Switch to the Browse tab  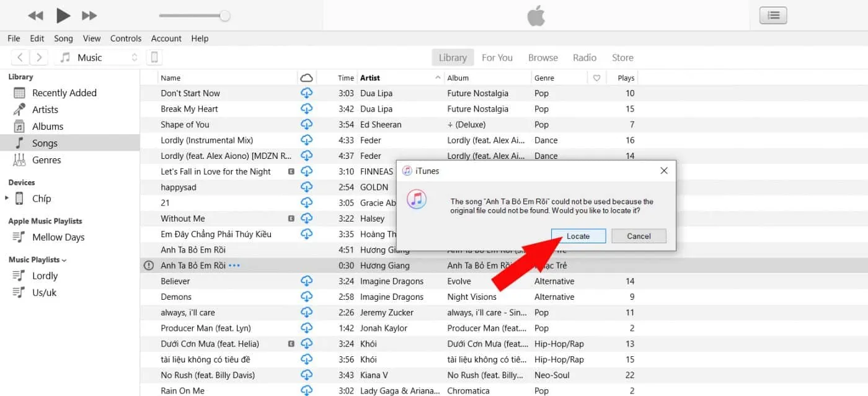pos(542,58)
